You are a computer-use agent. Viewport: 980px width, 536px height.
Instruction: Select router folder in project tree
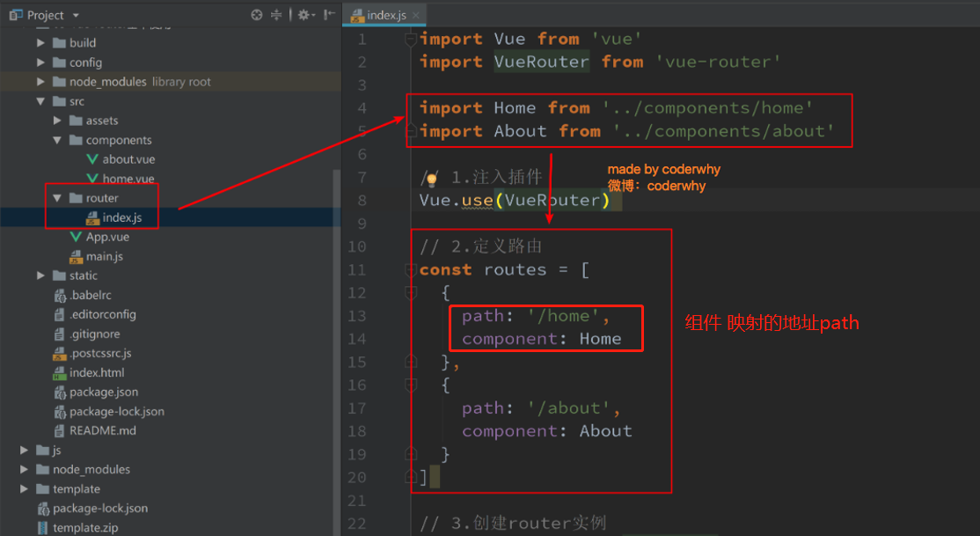tap(102, 198)
